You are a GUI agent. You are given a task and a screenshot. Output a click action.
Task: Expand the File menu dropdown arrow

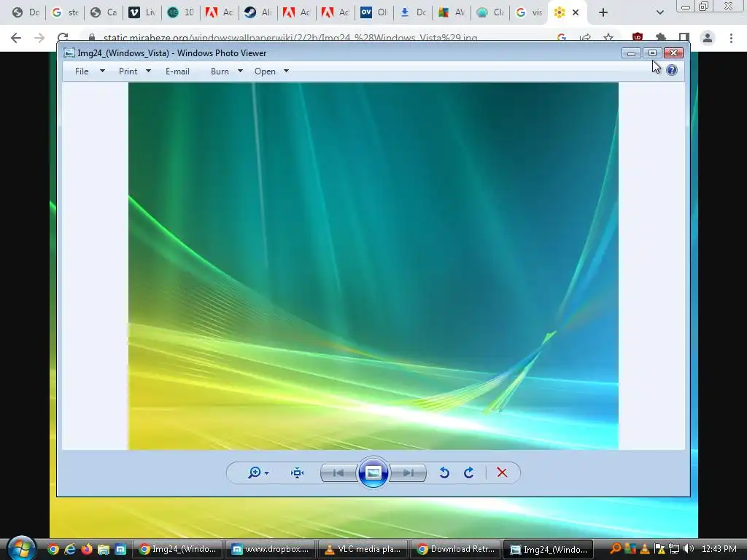coord(102,71)
